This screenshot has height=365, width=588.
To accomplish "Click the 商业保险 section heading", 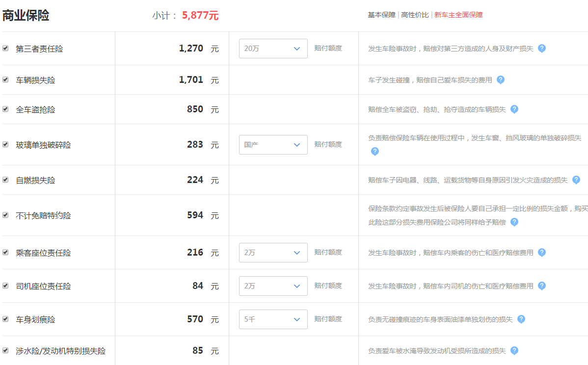I will click(x=26, y=15).
